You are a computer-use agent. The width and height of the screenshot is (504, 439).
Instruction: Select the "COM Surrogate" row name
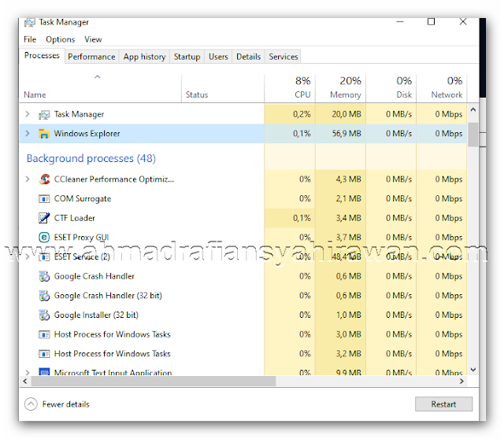[x=83, y=199]
